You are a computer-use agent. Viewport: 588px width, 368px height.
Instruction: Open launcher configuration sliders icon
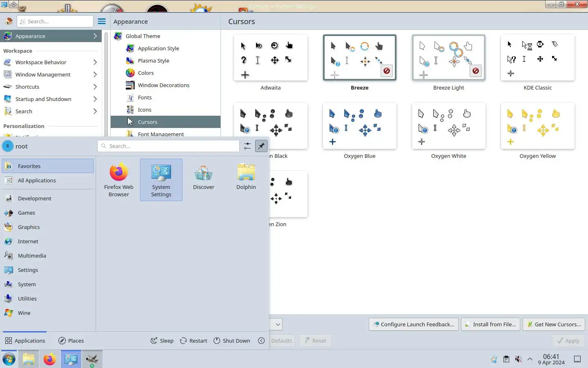(x=247, y=146)
